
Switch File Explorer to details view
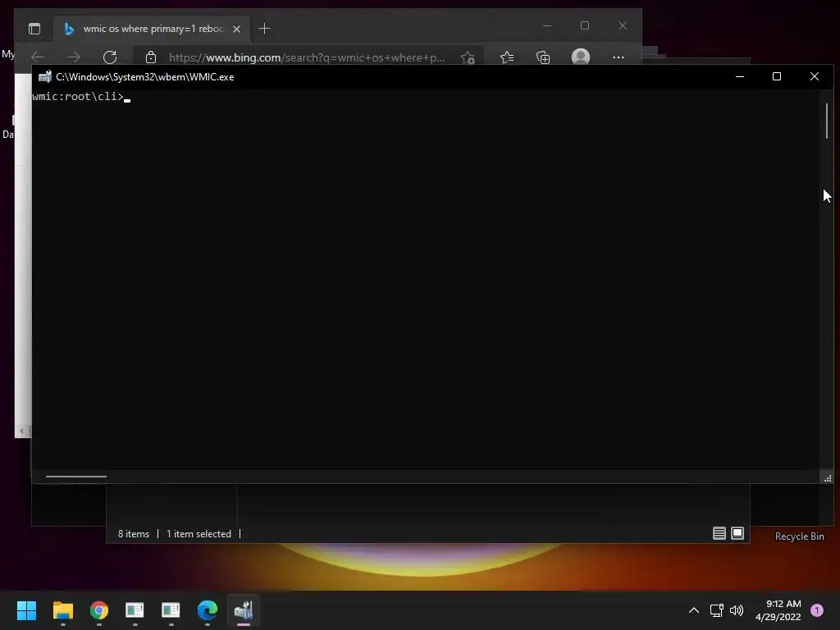point(719,533)
